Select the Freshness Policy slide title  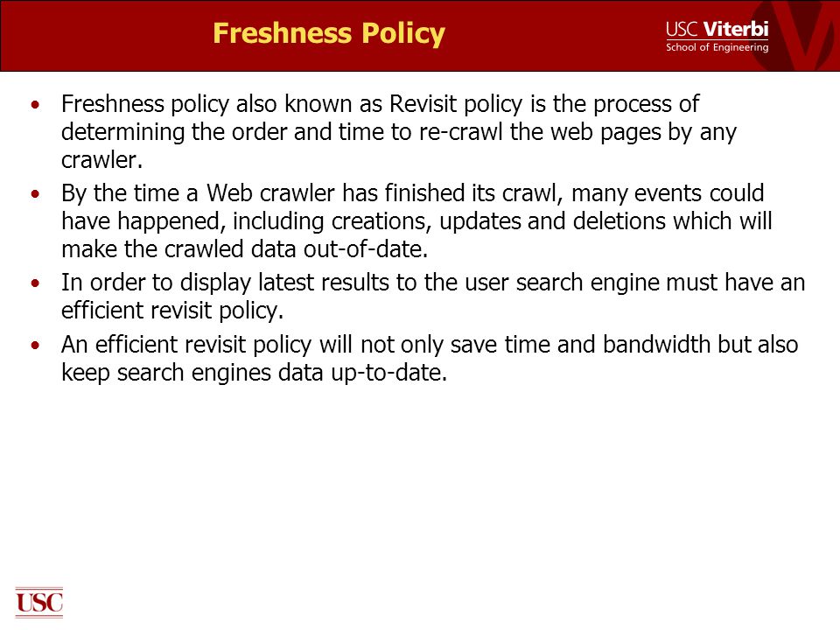pos(329,33)
